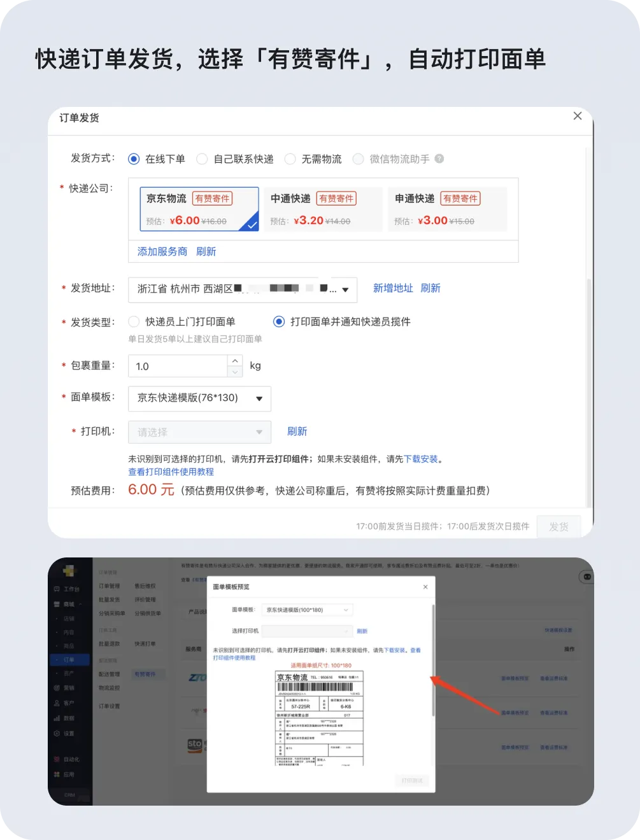Select 京东物流 courier card
Viewport: 640px width, 840px height.
pyautogui.click(x=199, y=209)
